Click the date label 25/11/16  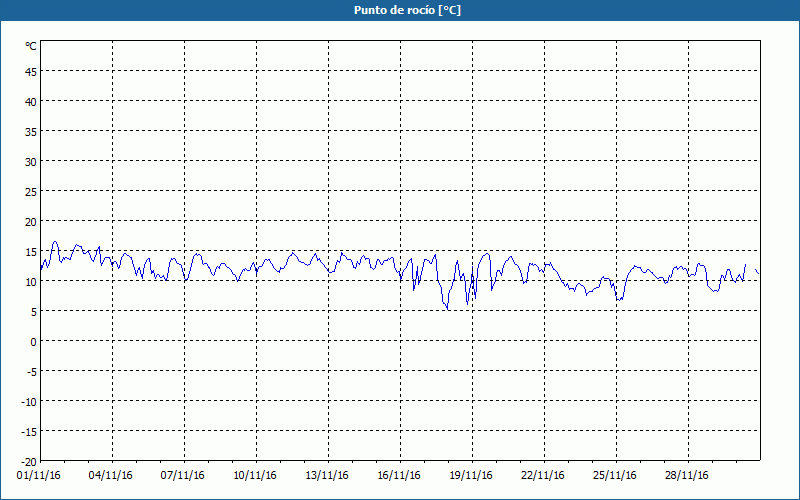pyautogui.click(x=615, y=476)
